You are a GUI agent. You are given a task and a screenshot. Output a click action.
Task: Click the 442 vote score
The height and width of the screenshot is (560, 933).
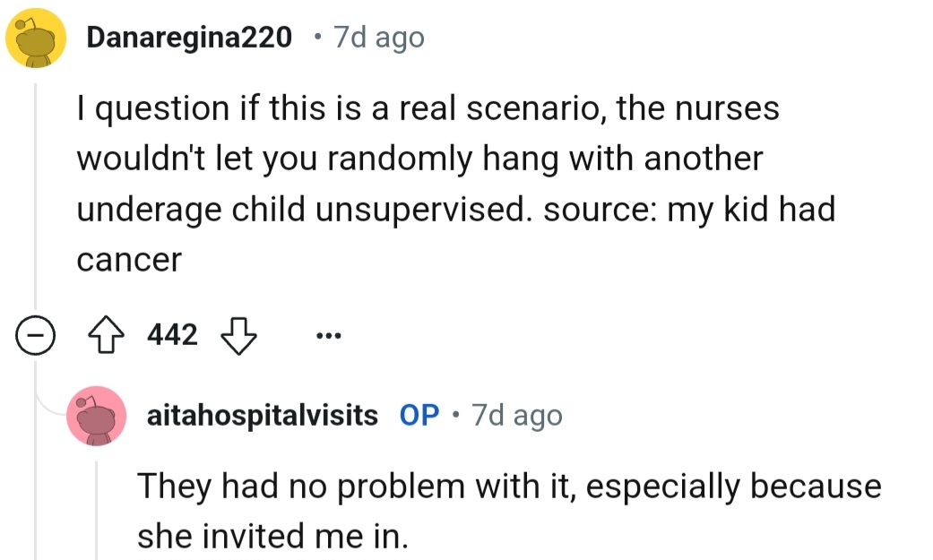[171, 335]
